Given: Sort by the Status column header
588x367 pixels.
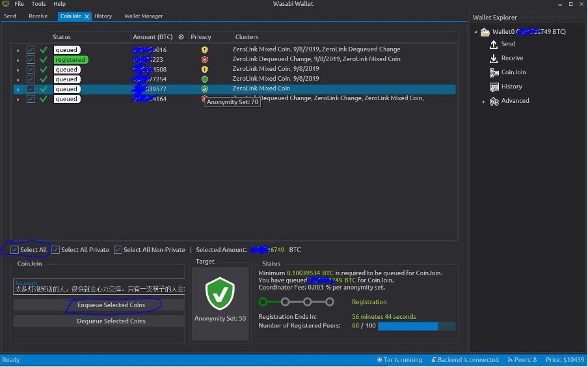Looking at the screenshot, I should (90, 37).
